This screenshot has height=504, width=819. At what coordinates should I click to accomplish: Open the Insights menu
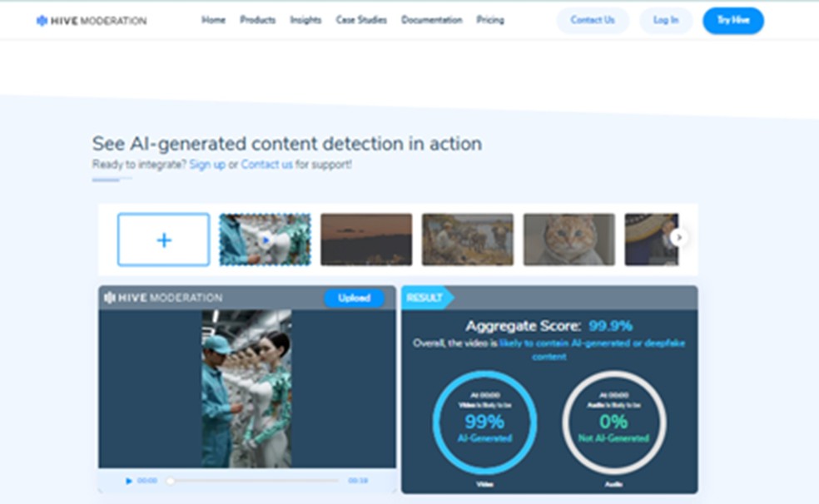[x=305, y=20]
